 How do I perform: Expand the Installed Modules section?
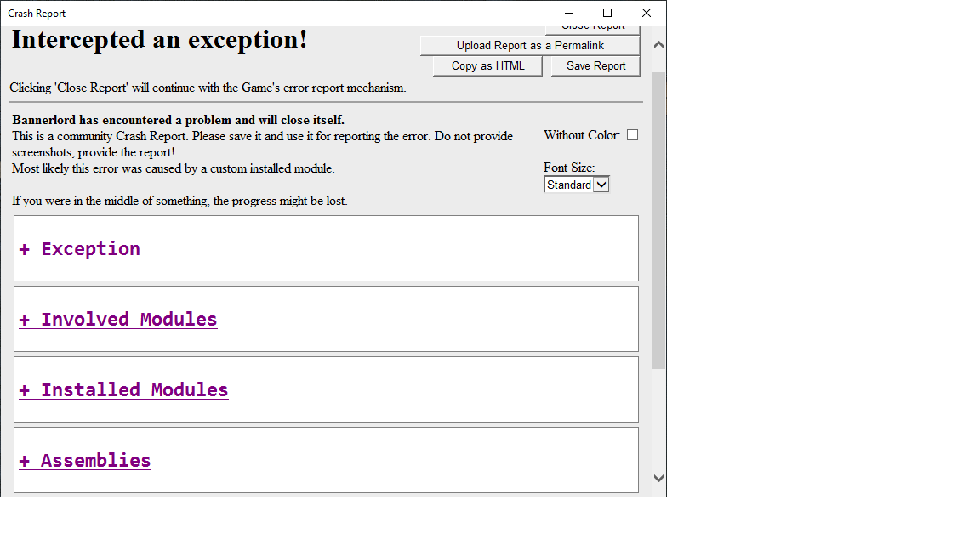(123, 389)
